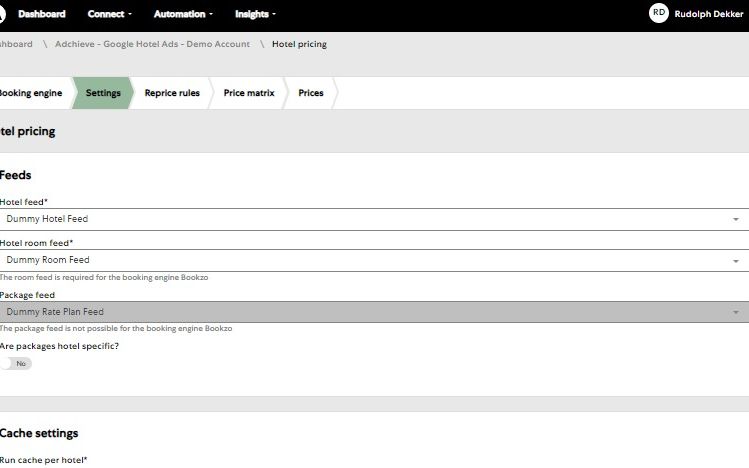Go to Adchieve Google Hotel Ads breadcrumb

pyautogui.click(x=152, y=44)
